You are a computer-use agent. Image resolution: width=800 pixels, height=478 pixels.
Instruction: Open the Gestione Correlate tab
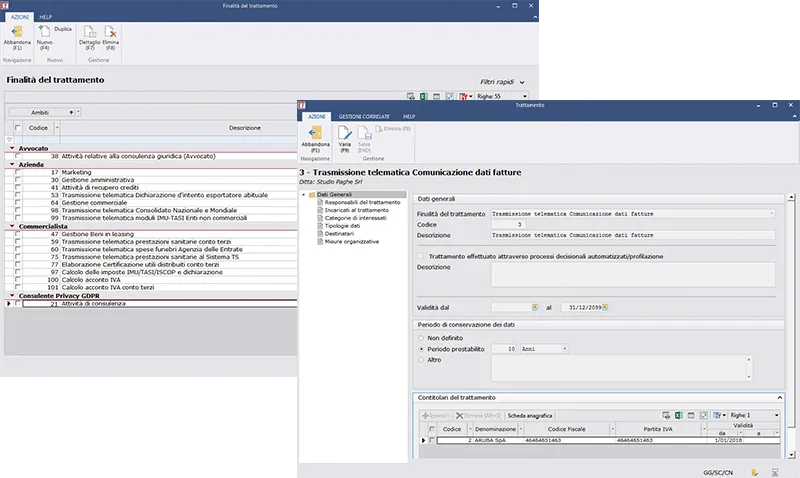pyautogui.click(x=361, y=117)
